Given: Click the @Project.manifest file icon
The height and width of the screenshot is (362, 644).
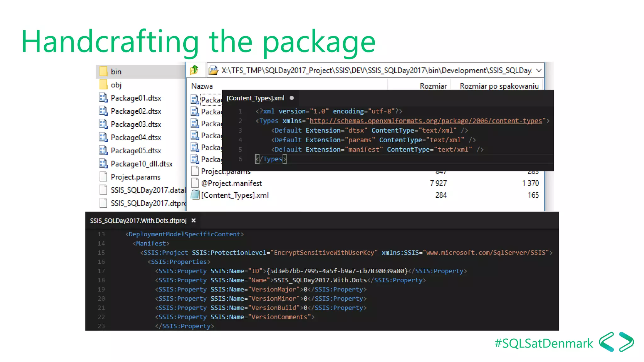Looking at the screenshot, I should 195,183.
